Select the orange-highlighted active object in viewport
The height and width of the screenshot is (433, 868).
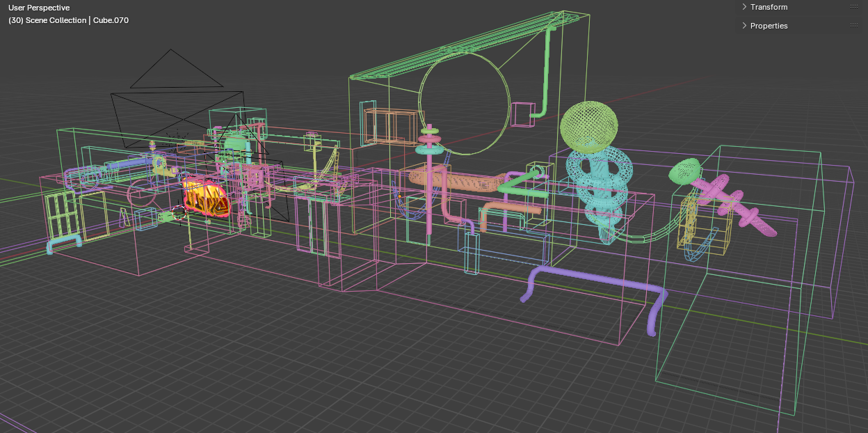click(x=206, y=197)
